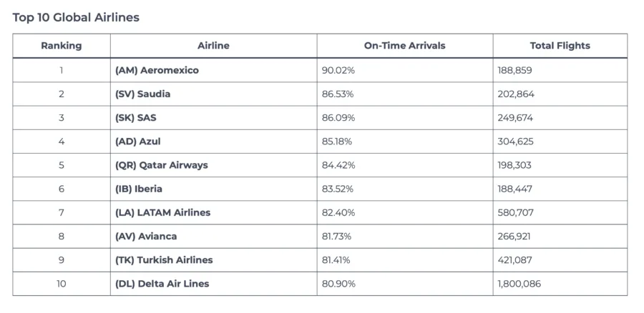Screen dimensions: 644x313
Task: Select the 580,707 total flights value
Action: tap(515, 212)
